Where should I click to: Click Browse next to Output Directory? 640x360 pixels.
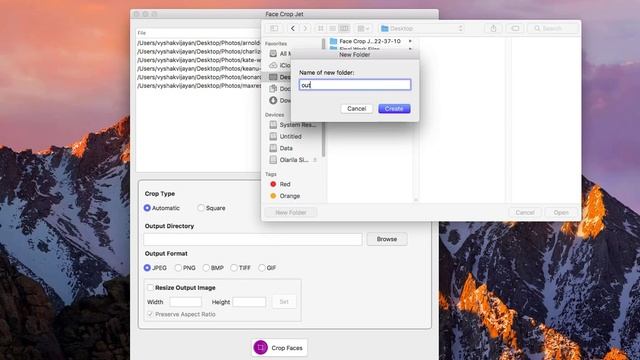(x=387, y=239)
